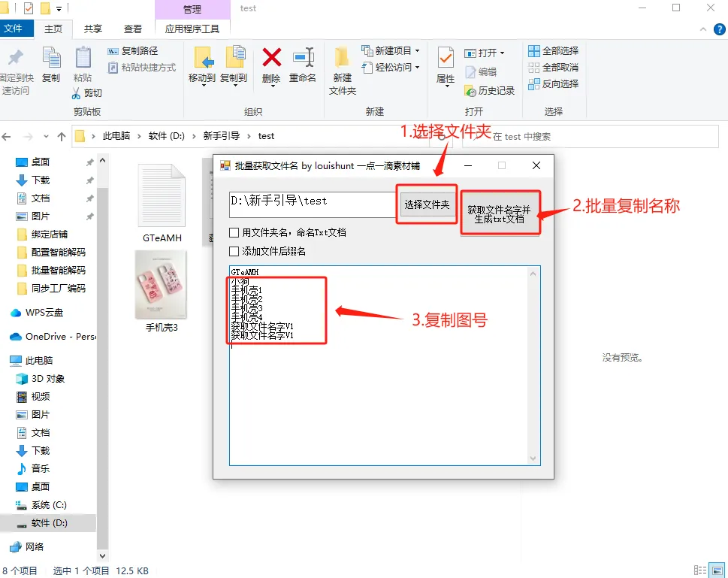Click the 复制 copy icon in ribbon
This screenshot has width=728, height=578.
(x=51, y=58)
